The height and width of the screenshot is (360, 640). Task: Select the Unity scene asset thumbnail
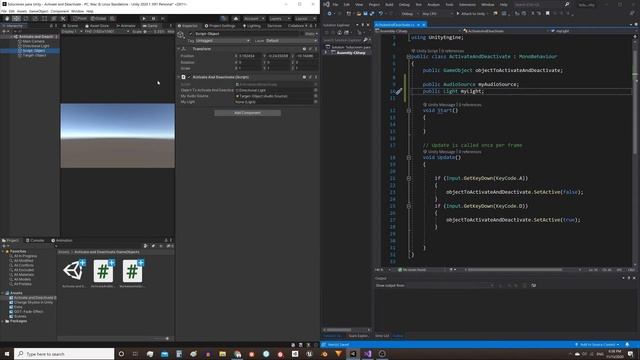[74, 271]
